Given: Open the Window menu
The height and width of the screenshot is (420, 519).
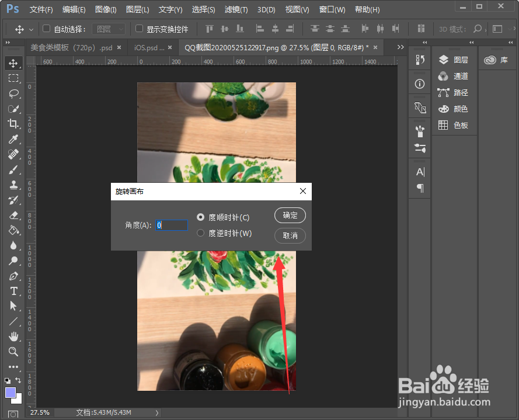Looking at the screenshot, I should (332, 9).
